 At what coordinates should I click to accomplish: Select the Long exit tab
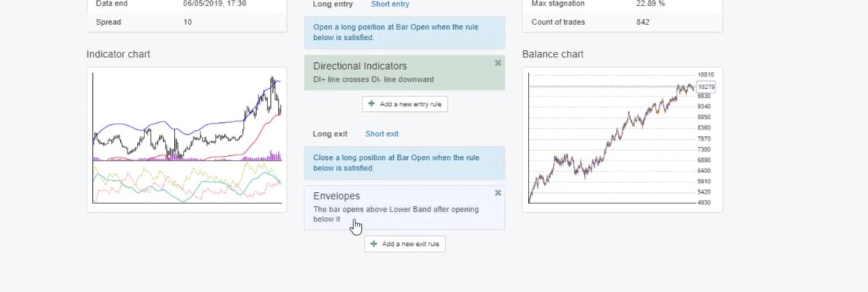[x=330, y=133]
